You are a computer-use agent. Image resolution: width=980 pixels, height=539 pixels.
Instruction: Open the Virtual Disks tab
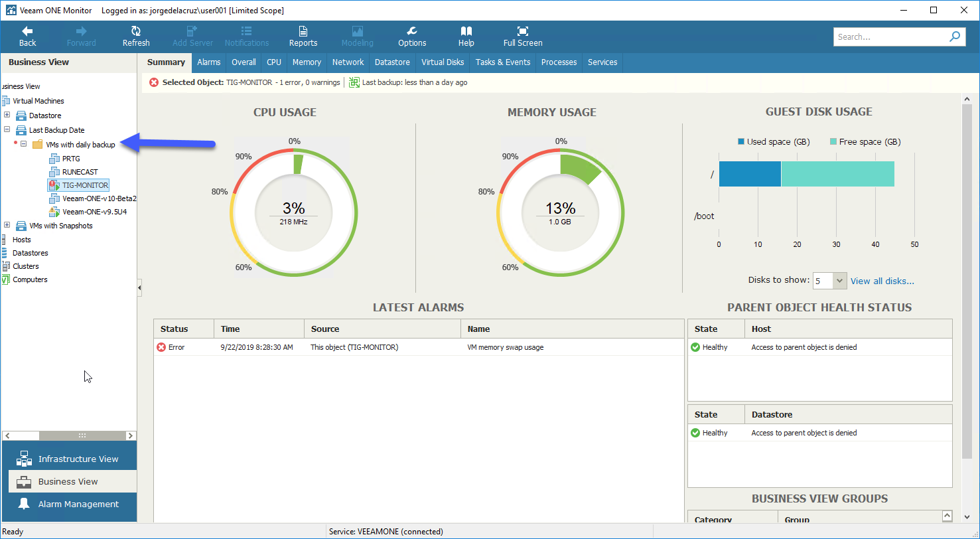coord(443,62)
